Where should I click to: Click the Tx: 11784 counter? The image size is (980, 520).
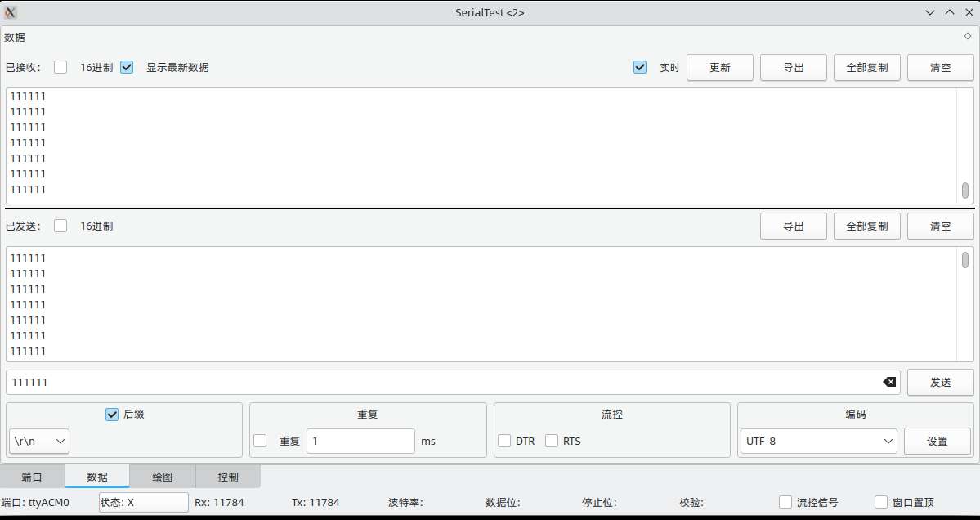[315, 502]
